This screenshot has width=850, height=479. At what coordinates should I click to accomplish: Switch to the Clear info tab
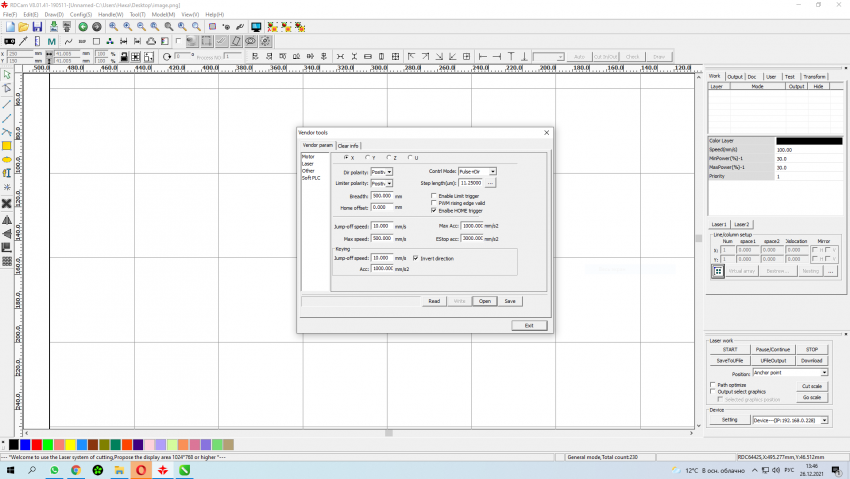point(348,146)
